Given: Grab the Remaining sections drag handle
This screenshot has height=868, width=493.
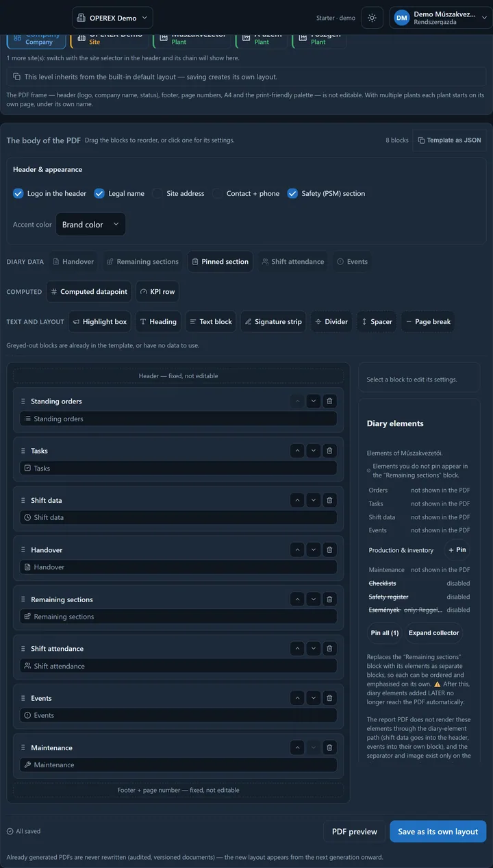Looking at the screenshot, I should tap(23, 599).
